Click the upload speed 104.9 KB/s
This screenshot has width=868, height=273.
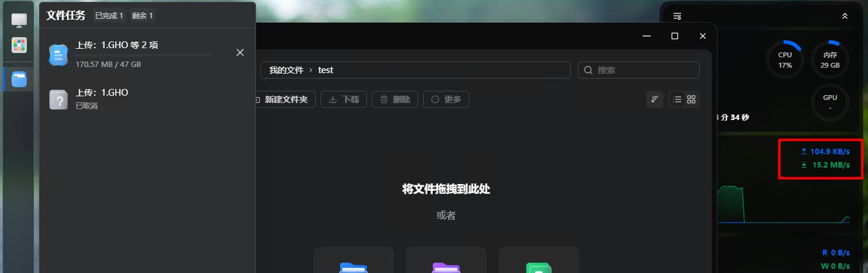tap(826, 151)
